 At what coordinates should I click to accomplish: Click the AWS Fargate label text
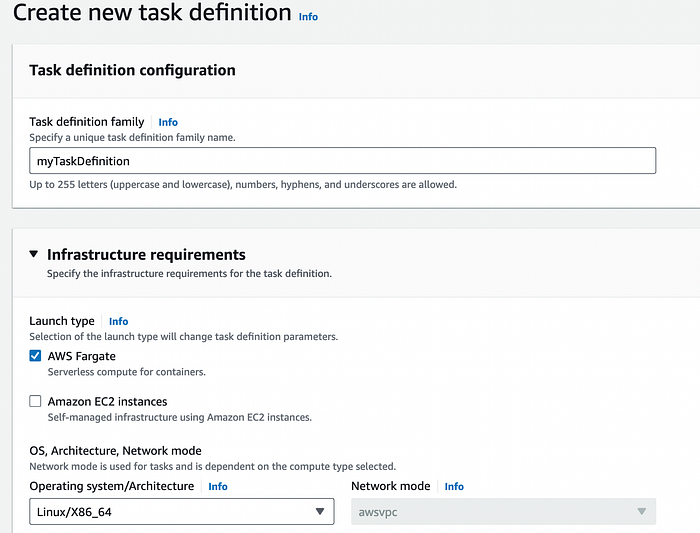coord(82,356)
